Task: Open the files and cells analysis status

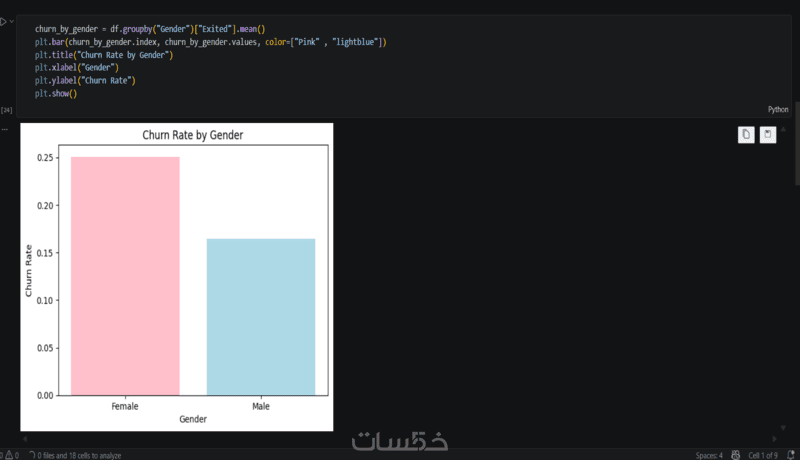Action: pos(75,455)
